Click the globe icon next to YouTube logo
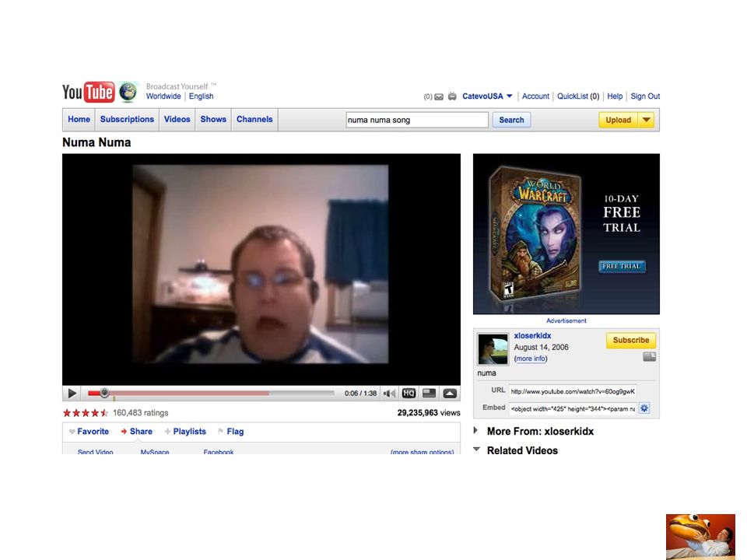 pos(128,92)
